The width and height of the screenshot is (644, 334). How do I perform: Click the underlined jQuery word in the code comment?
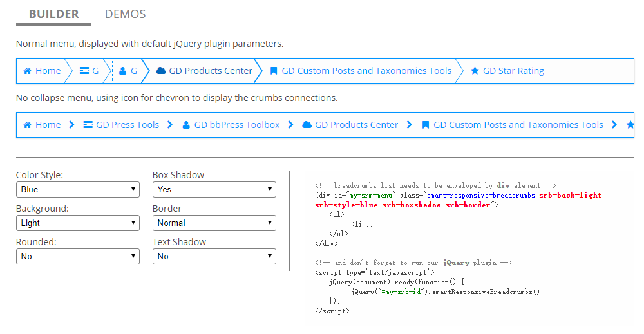[x=456, y=263]
